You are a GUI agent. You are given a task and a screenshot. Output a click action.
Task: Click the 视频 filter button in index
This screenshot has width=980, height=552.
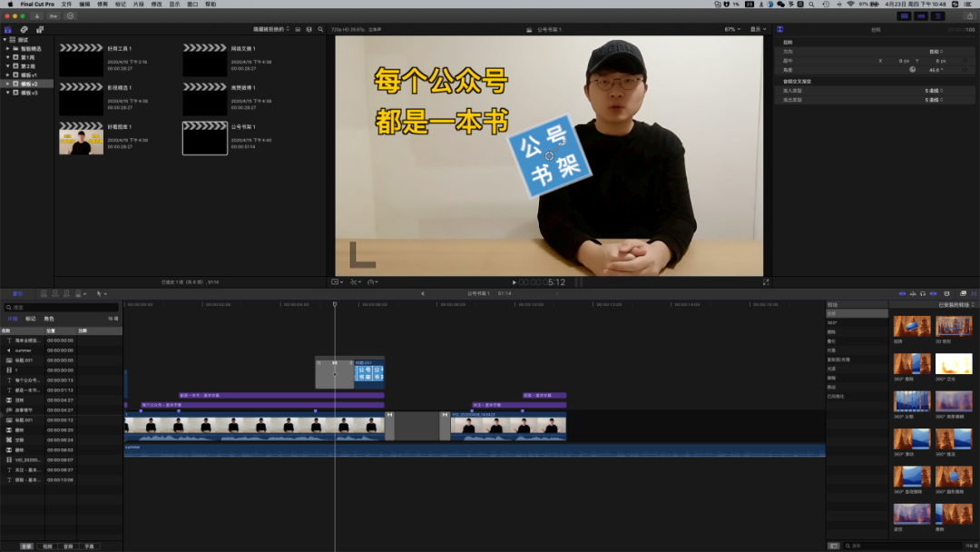pyautogui.click(x=46, y=547)
